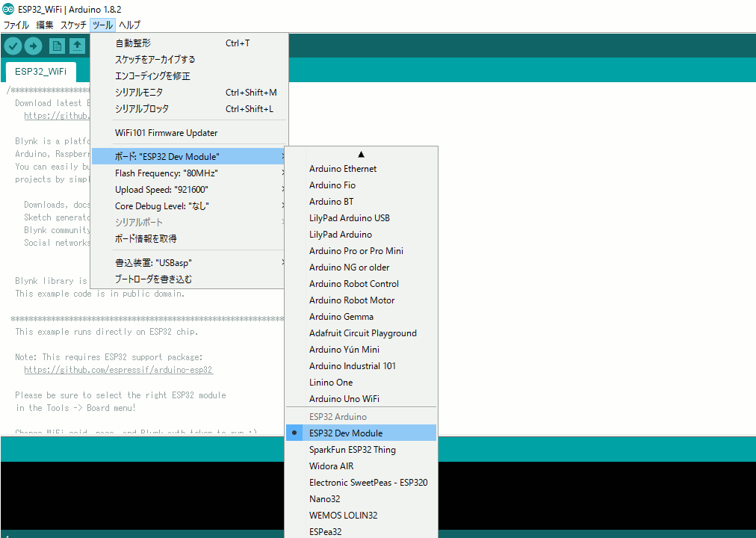The image size is (756, 538).
Task: Choose 自動整形 from the tools menu
Action: point(190,43)
